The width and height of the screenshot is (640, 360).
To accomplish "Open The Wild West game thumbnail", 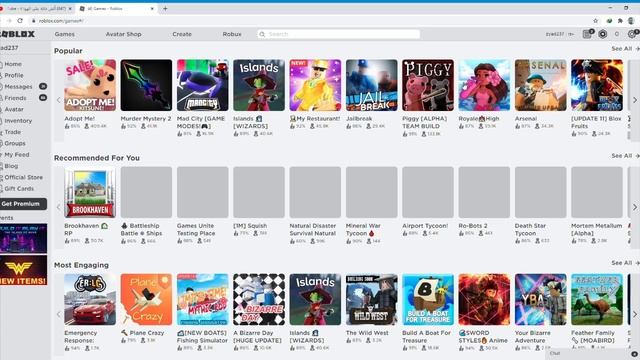I will pos(371,299).
